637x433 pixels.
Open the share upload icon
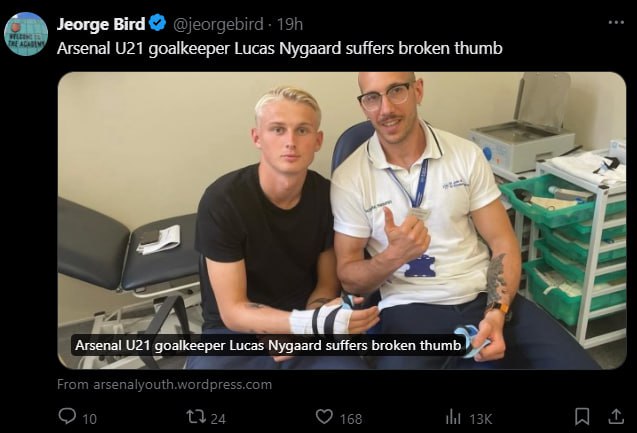[x=616, y=417]
